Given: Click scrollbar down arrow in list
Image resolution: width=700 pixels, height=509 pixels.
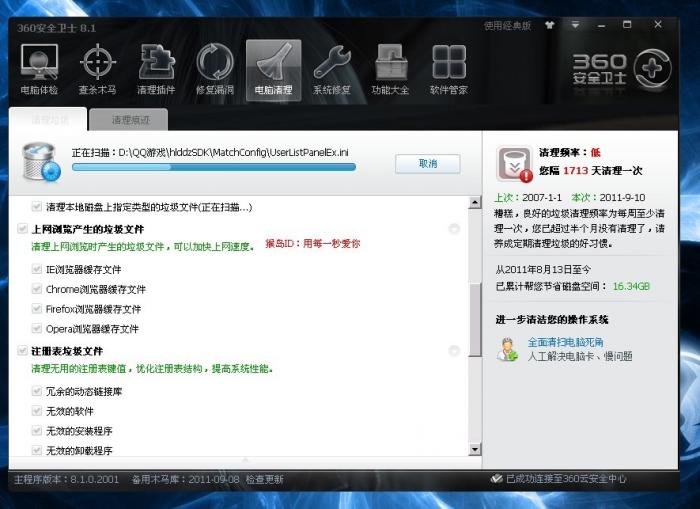Looking at the screenshot, I should [475, 449].
